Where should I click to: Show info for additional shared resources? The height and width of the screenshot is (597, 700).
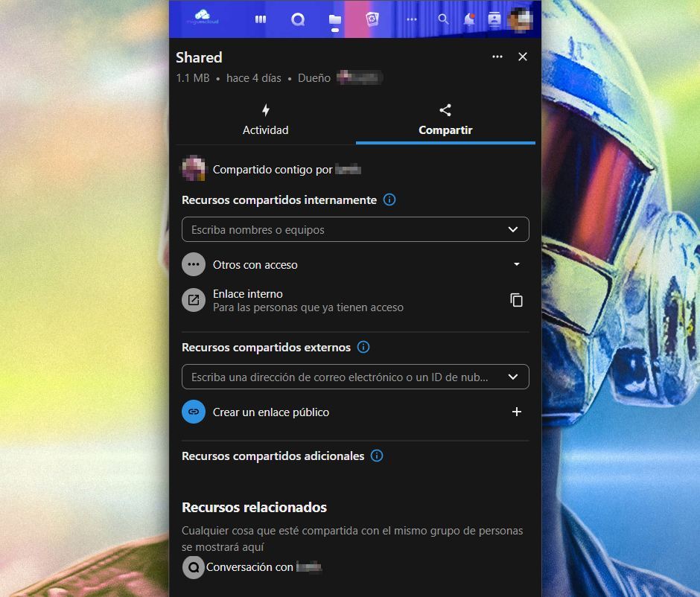(377, 456)
